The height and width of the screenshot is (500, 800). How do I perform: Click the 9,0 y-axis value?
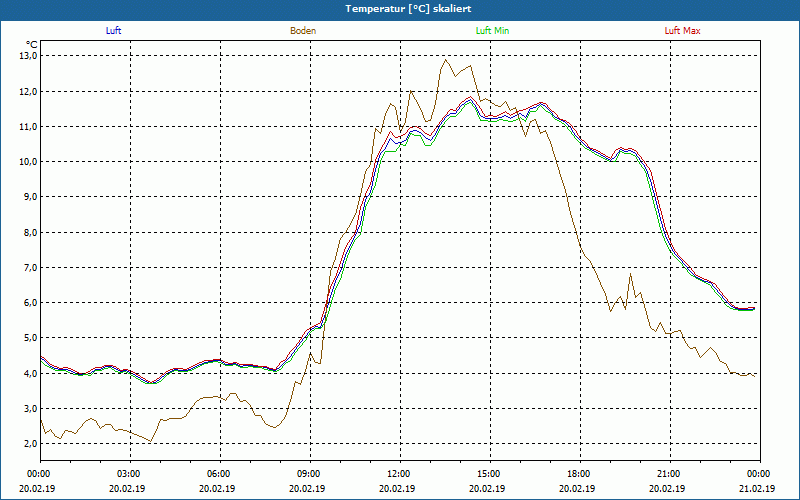pyautogui.click(x=30, y=197)
